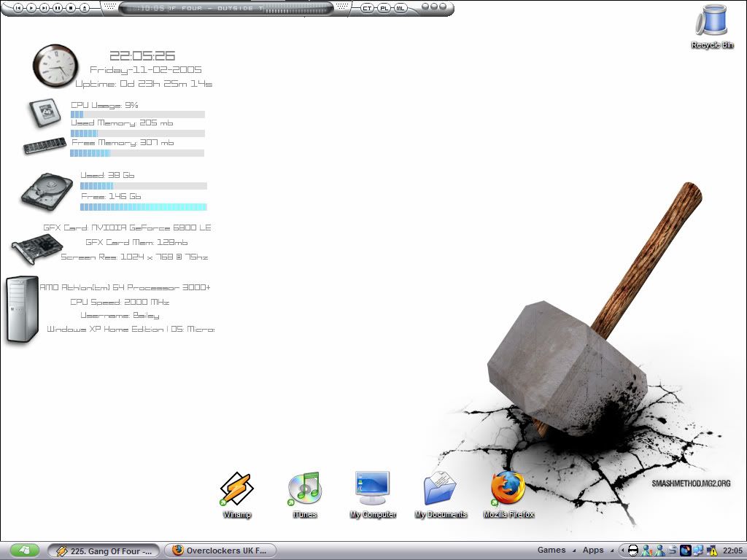This screenshot has height=560, width=747.
Task: Click the Used Memory progress bar
Action: click(138, 134)
